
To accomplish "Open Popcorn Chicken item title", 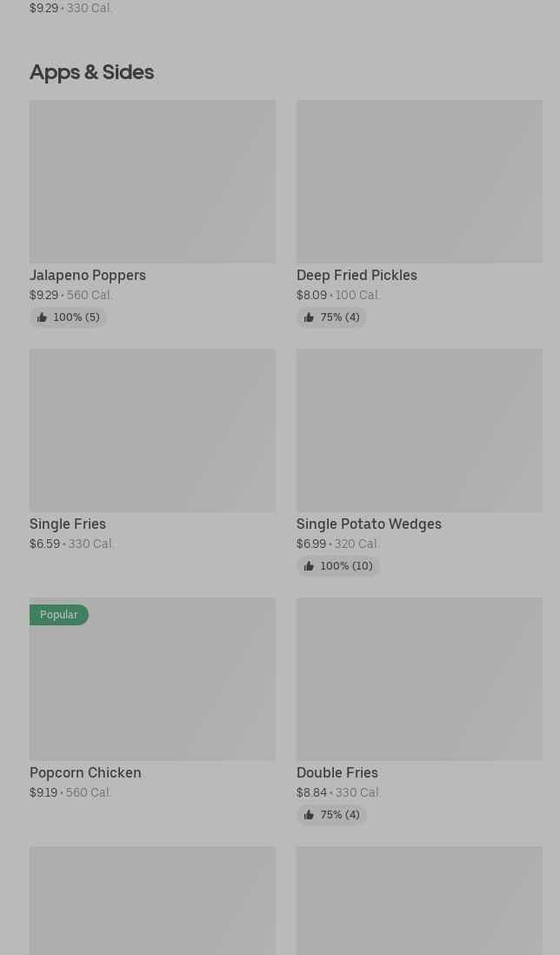I will coord(85,772).
